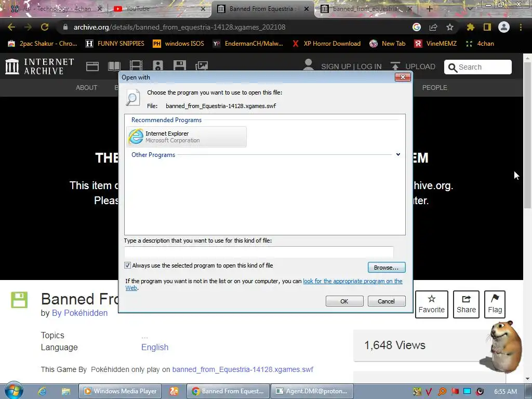The height and width of the screenshot is (399, 532).
Task: Click the file description input field
Action: [x=259, y=252]
